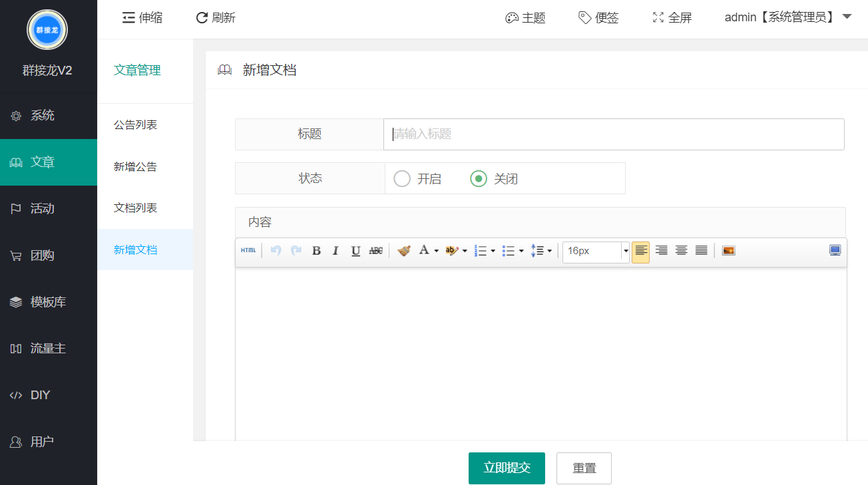Toggle italic formatting
Image resolution: width=868 pixels, height=485 pixels.
[x=335, y=251]
